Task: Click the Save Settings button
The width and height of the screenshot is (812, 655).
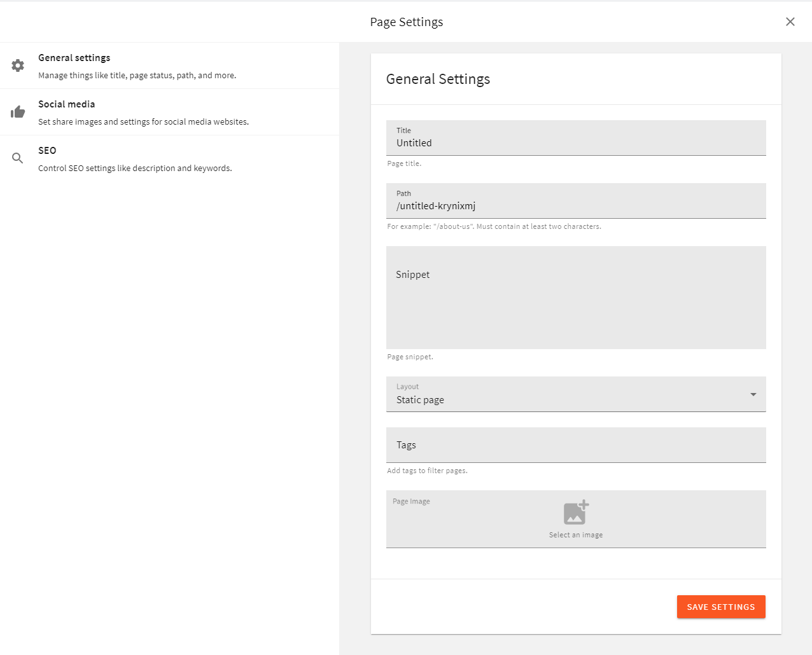Action: (x=721, y=607)
